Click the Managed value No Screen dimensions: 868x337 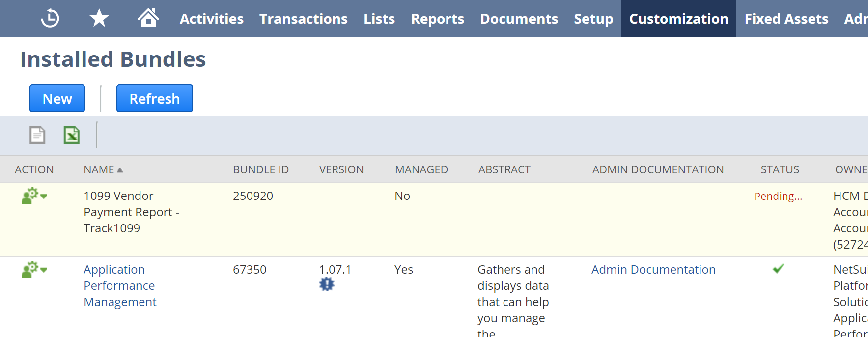click(x=402, y=196)
